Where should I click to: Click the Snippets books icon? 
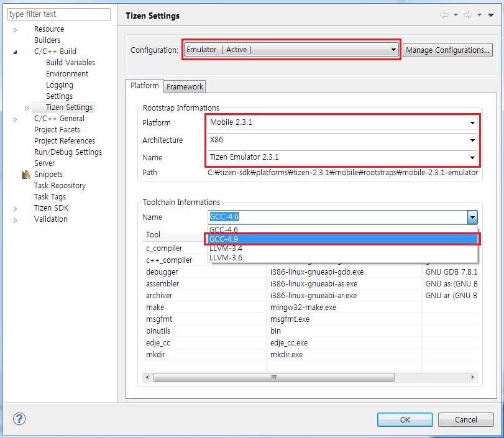coord(25,175)
